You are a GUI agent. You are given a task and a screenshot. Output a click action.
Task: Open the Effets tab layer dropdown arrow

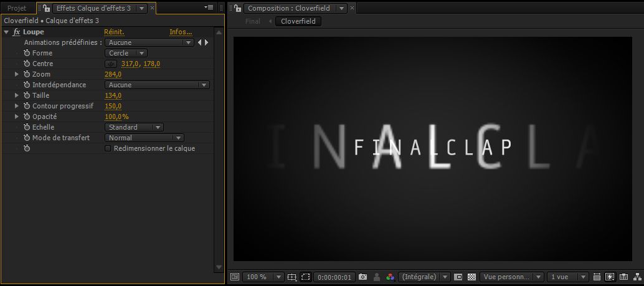(x=141, y=8)
